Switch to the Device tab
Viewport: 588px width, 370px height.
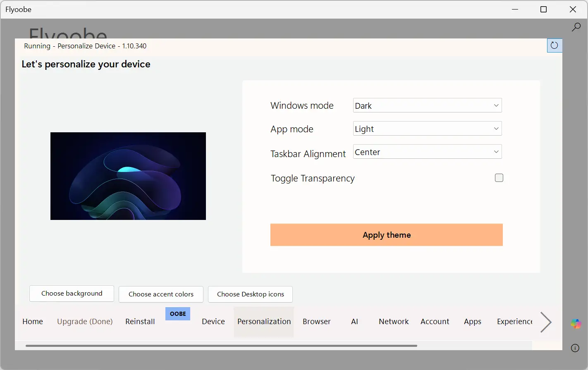coord(213,322)
